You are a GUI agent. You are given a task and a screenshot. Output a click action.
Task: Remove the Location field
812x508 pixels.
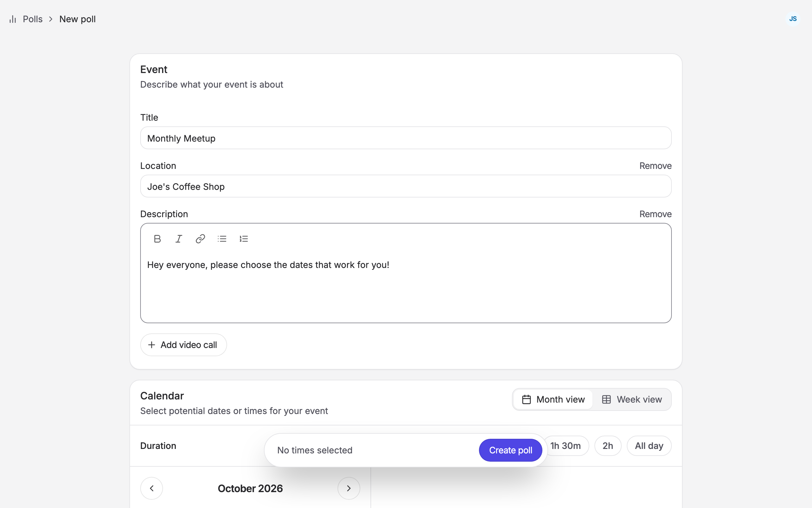[655, 166]
